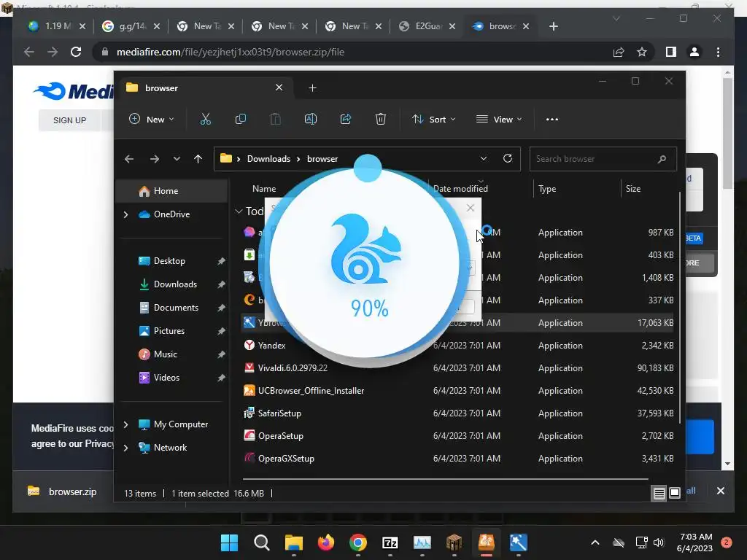This screenshot has width=747, height=560.
Task: Close the small installer dialog behind UC splash
Action: click(471, 208)
